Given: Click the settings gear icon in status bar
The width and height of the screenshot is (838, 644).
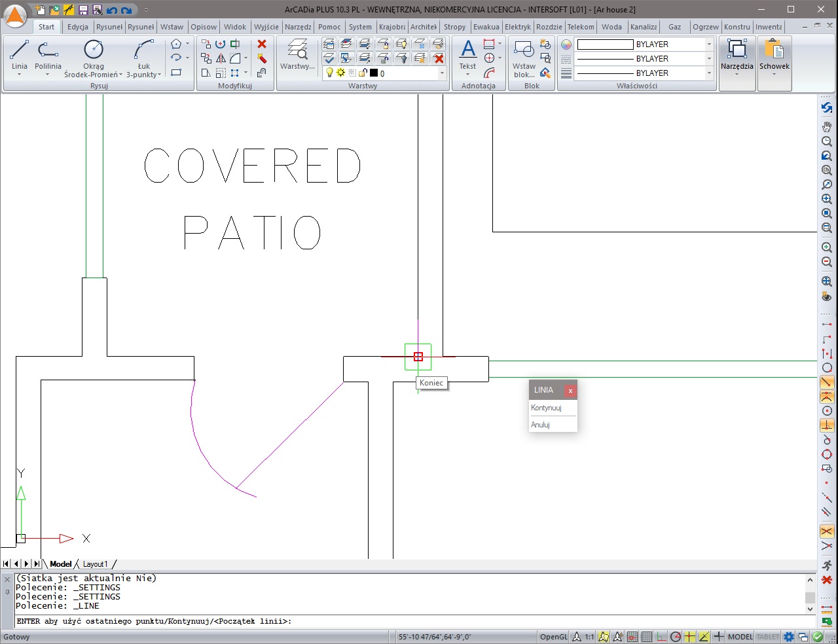Looking at the screenshot, I should pyautogui.click(x=789, y=637).
